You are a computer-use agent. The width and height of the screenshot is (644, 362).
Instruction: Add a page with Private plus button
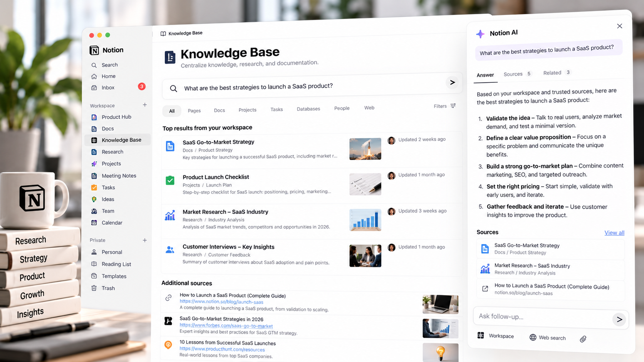[x=145, y=240]
